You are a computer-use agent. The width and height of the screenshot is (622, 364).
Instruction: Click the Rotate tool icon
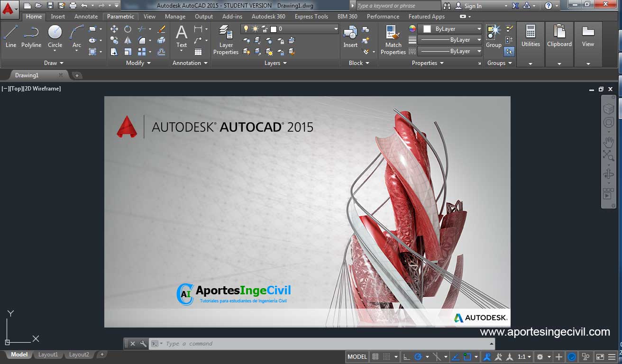click(128, 29)
